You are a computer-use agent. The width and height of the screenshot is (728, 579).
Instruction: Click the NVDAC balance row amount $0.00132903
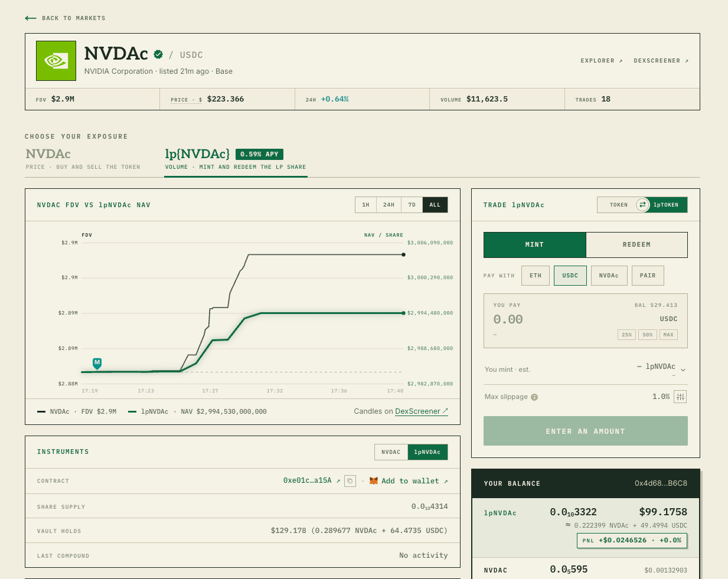[665, 570]
